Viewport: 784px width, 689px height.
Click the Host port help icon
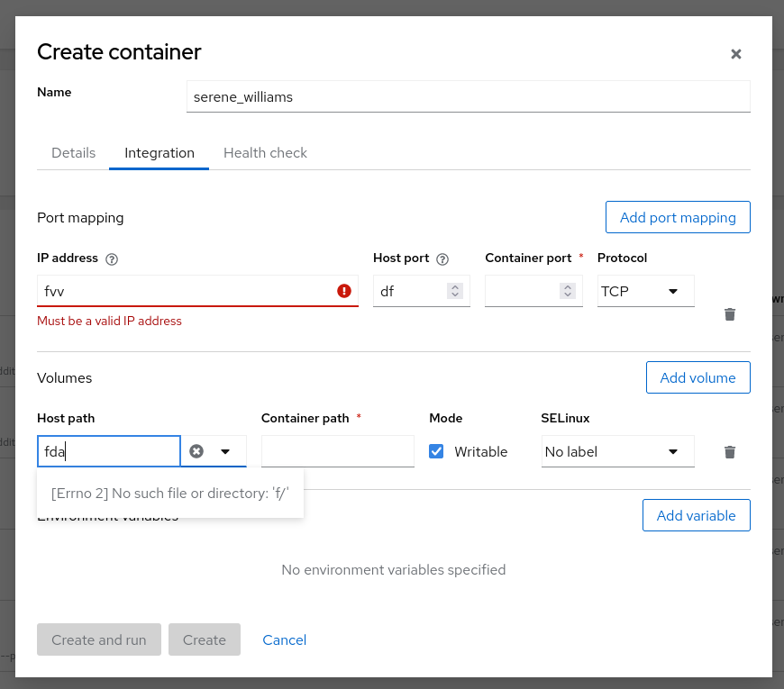pyautogui.click(x=442, y=258)
